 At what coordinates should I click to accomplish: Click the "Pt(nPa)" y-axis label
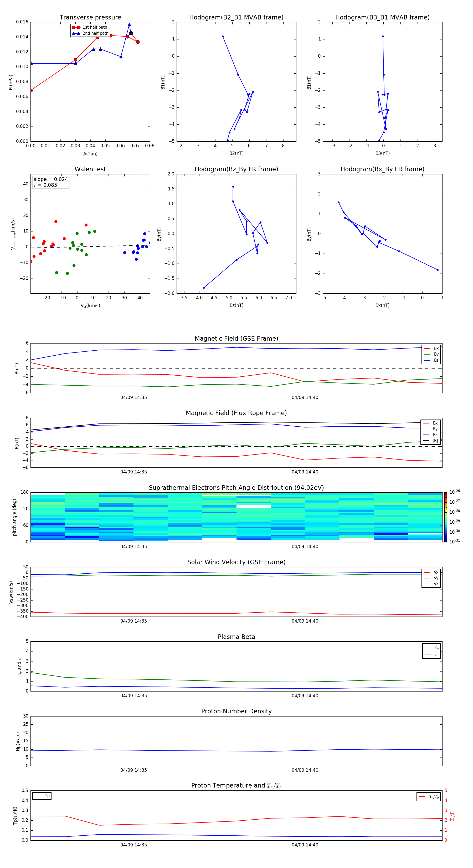pyautogui.click(x=11, y=82)
